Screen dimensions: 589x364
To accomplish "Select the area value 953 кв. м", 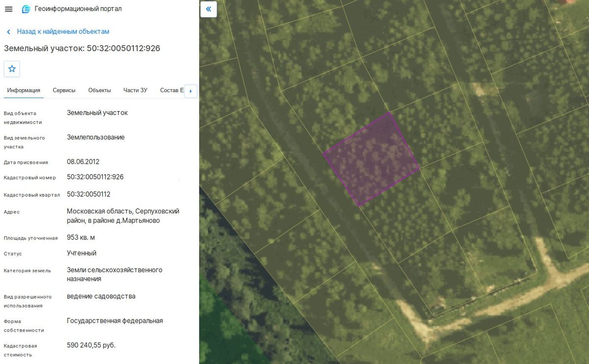I will (81, 237).
